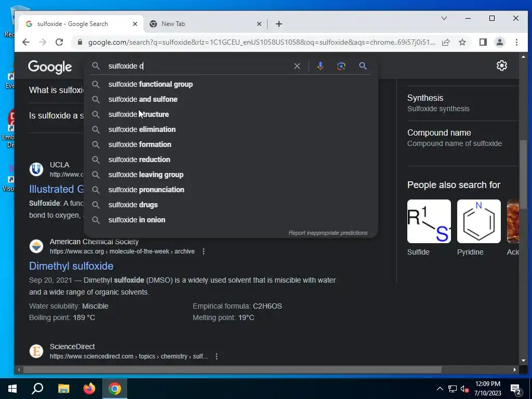Image resolution: width=532 pixels, height=399 pixels.
Task: Click the ScienceDirect site name
Action: point(72,347)
